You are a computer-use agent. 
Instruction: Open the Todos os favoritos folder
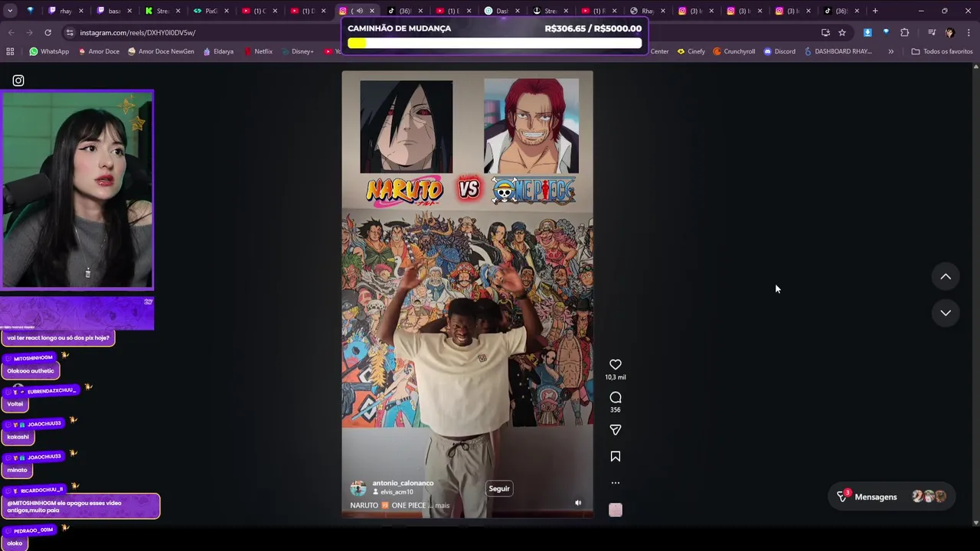click(942, 51)
